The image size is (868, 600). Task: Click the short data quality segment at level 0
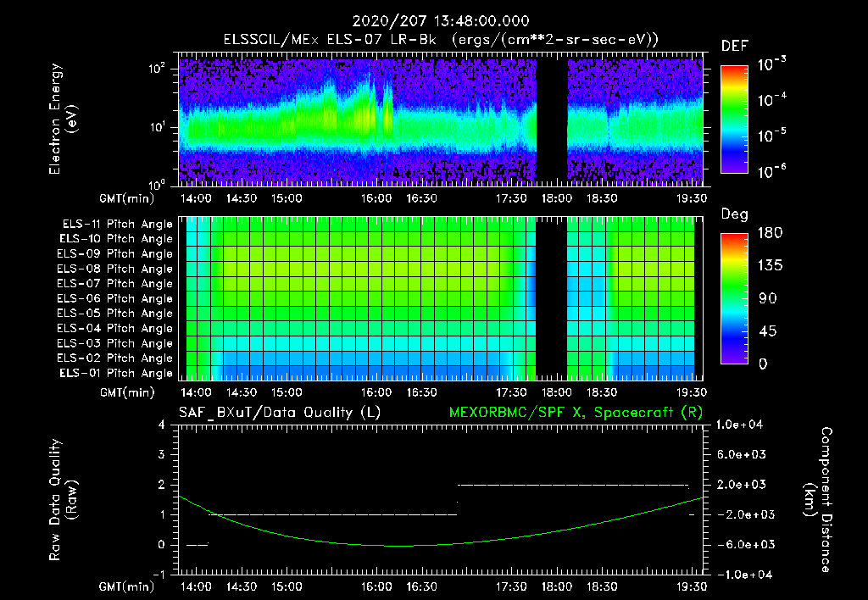tap(197, 545)
